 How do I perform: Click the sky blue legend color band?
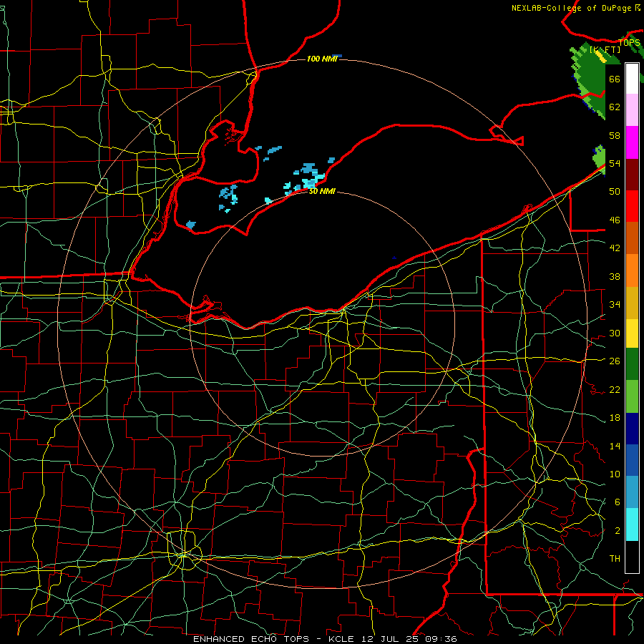click(632, 492)
